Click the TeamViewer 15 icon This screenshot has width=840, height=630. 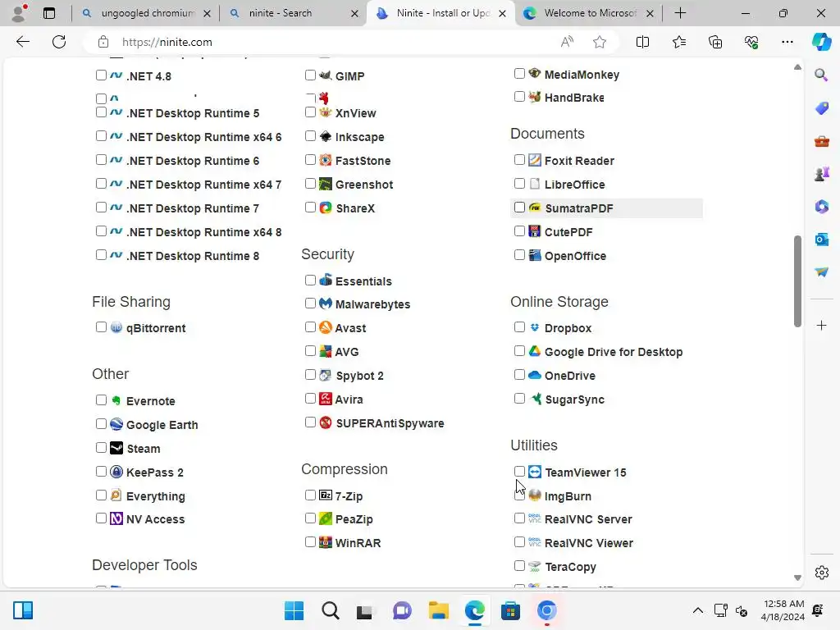[x=534, y=472]
